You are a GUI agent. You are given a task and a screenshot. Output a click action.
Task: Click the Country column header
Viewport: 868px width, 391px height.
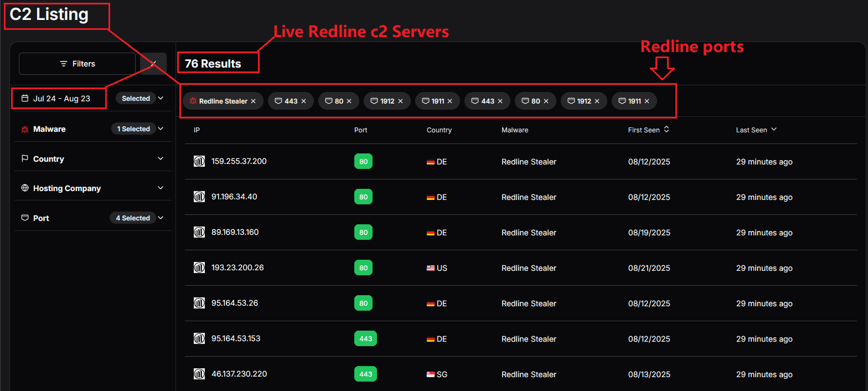pos(439,130)
